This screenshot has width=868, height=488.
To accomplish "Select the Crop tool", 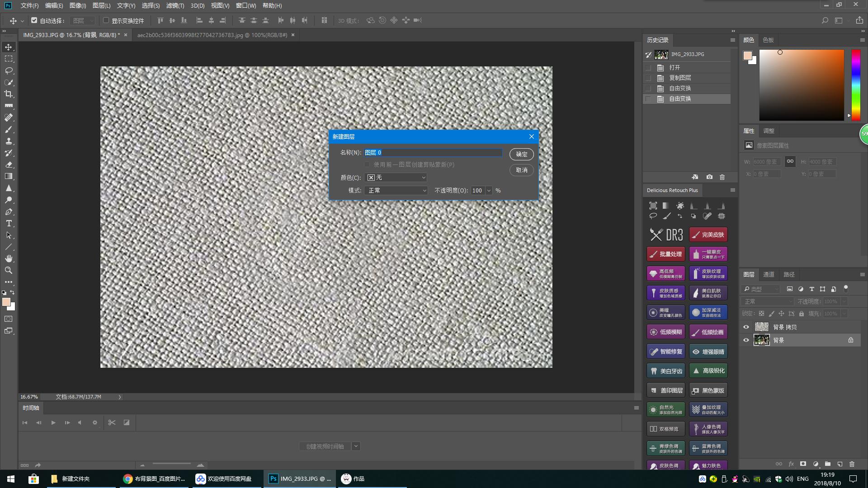I will (x=9, y=94).
